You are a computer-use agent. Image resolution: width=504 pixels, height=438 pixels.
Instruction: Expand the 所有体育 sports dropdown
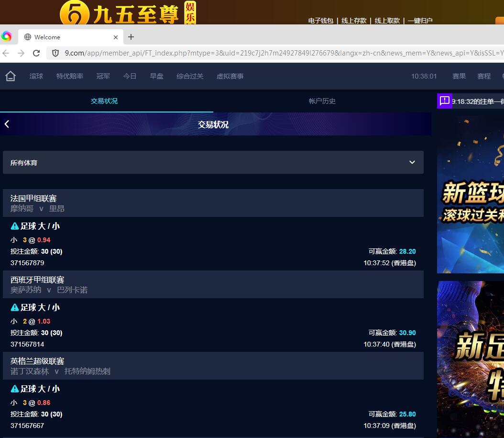(213, 163)
